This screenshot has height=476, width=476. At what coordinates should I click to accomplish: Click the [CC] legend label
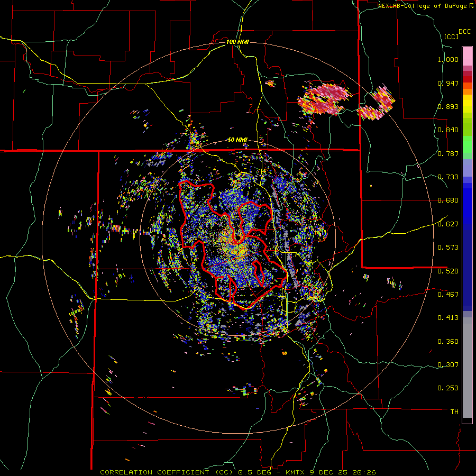[x=452, y=36]
